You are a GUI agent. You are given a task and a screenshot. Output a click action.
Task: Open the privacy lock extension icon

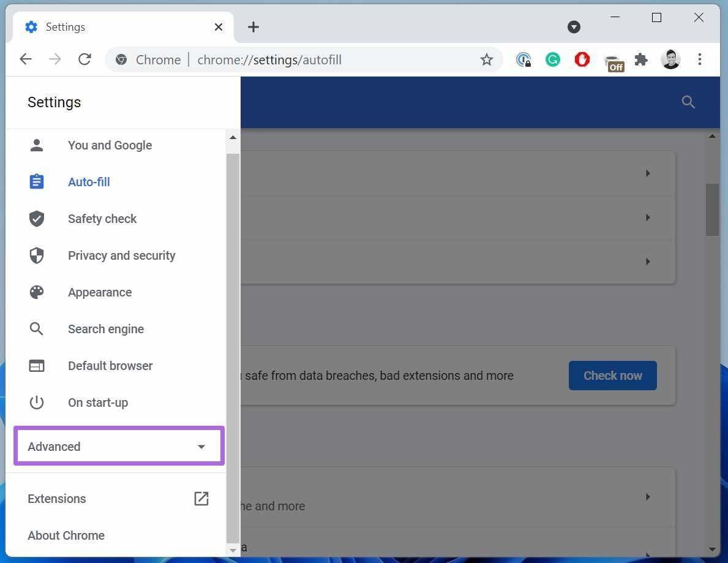coord(523,59)
